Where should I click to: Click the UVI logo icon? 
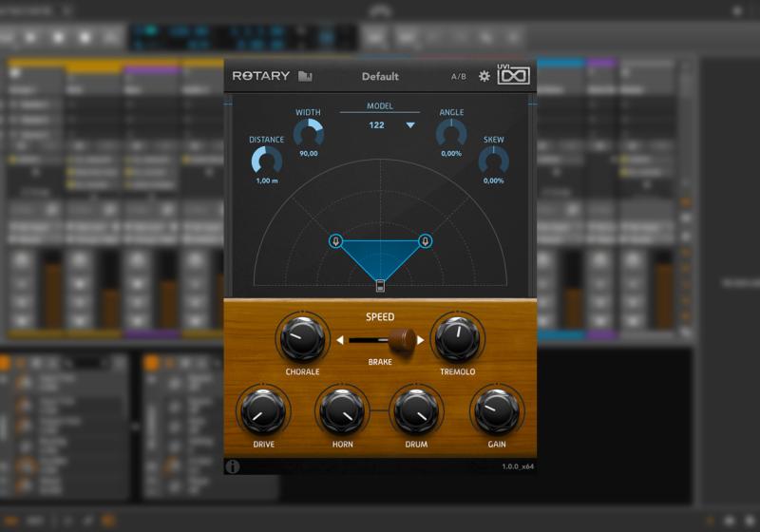click(x=513, y=75)
